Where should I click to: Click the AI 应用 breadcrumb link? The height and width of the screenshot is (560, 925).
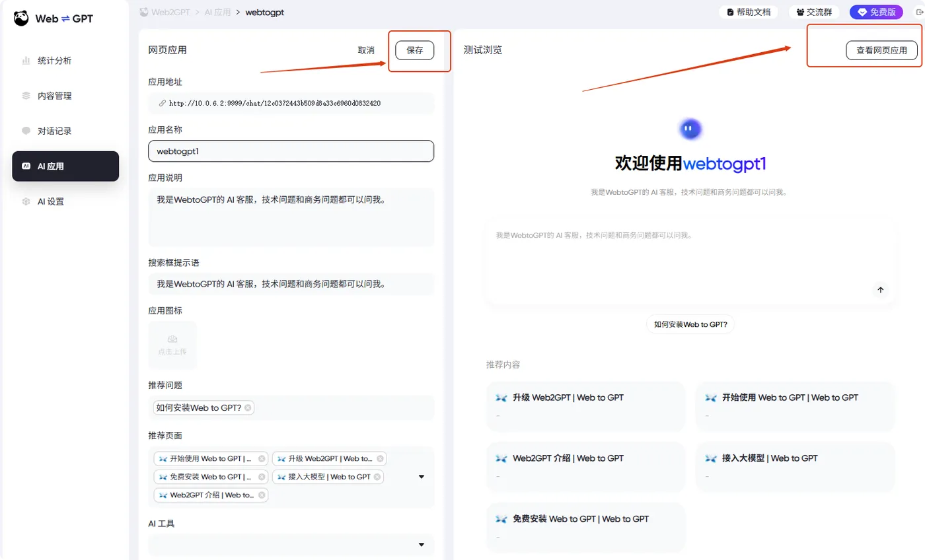click(217, 13)
